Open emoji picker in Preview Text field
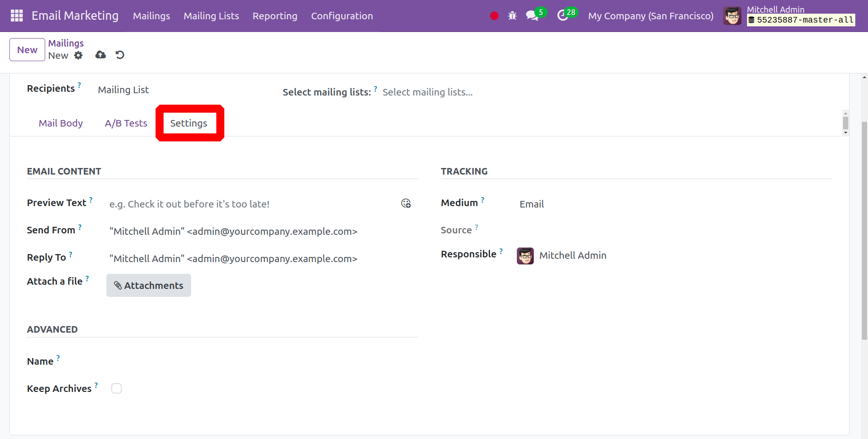Image resolution: width=868 pixels, height=439 pixels. 406,203
